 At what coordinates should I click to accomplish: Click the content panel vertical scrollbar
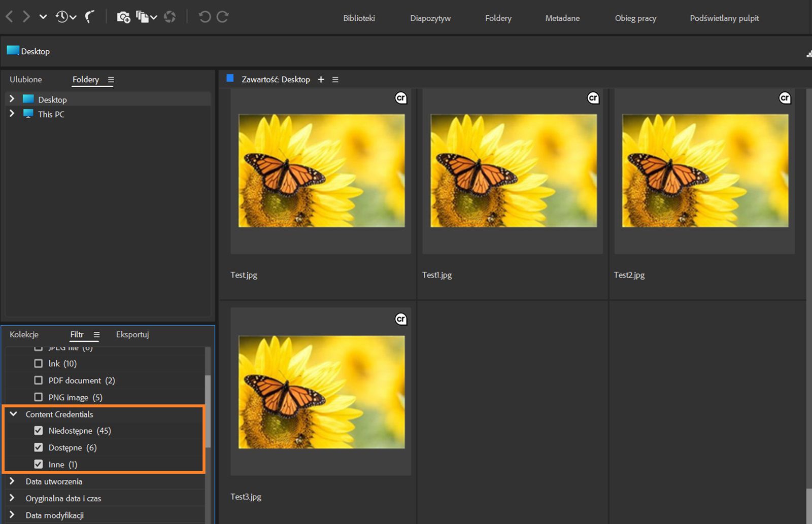[809, 506]
